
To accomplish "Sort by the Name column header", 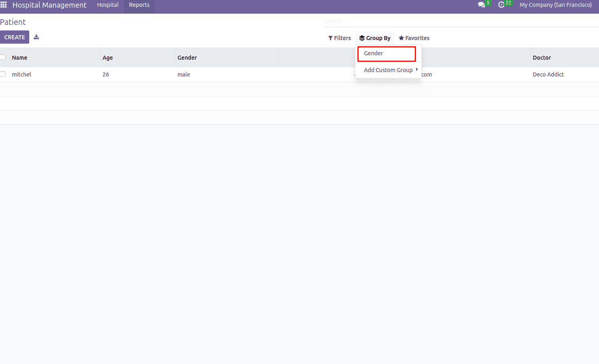I will (56, 58).
